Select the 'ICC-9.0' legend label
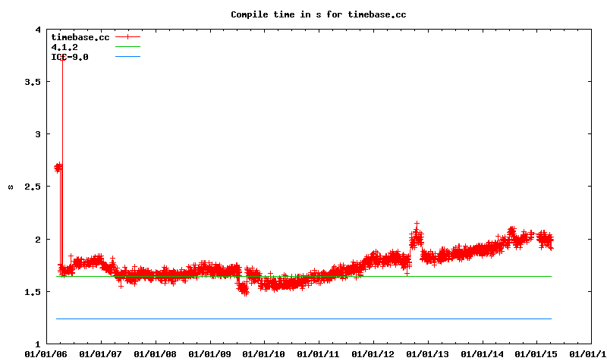The width and height of the screenshot is (607, 364). click(x=70, y=56)
